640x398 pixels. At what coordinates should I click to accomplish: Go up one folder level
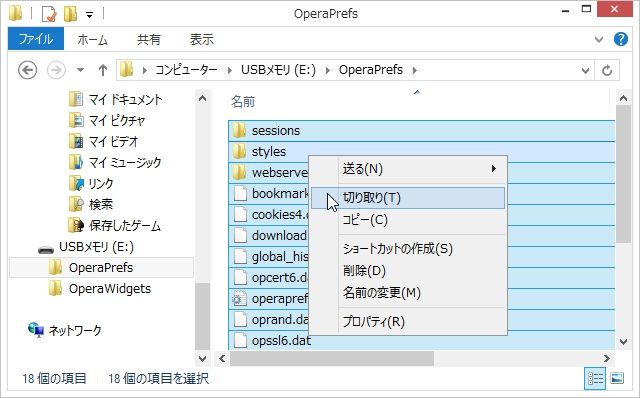click(103, 70)
